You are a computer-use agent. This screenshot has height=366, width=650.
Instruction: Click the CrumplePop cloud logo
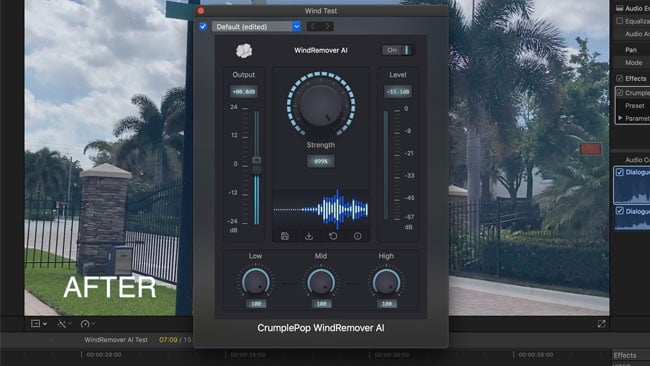tap(244, 51)
